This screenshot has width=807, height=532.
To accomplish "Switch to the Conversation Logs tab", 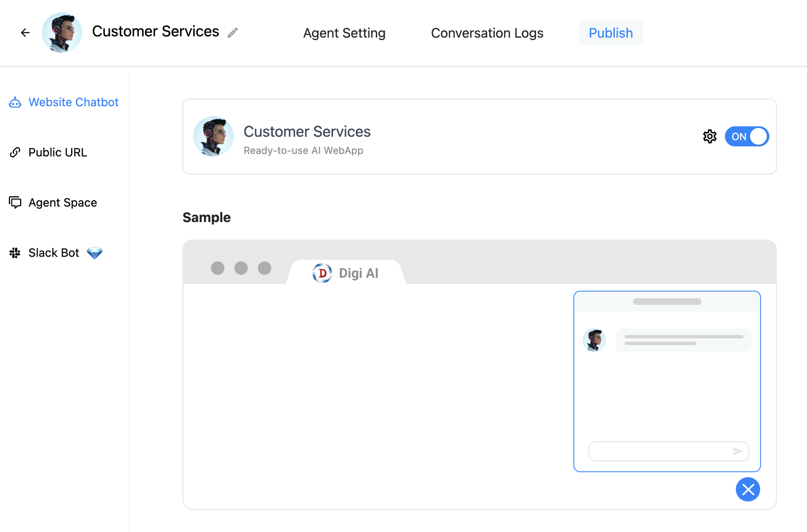I will coord(487,33).
